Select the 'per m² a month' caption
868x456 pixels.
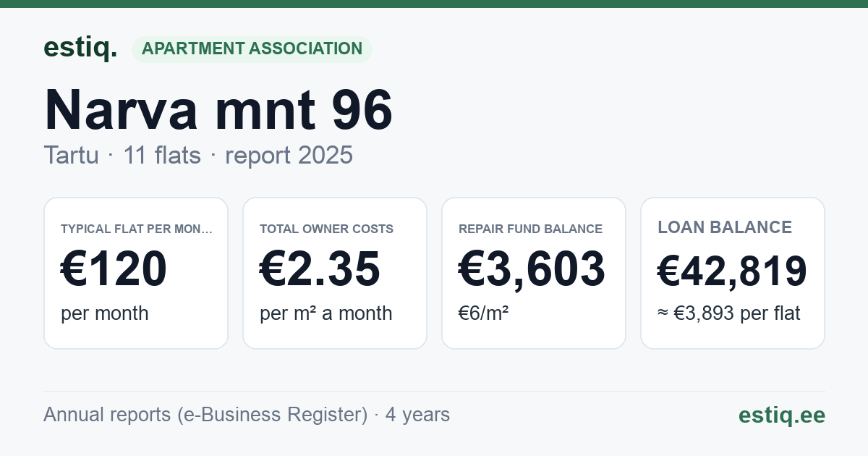tap(326, 313)
